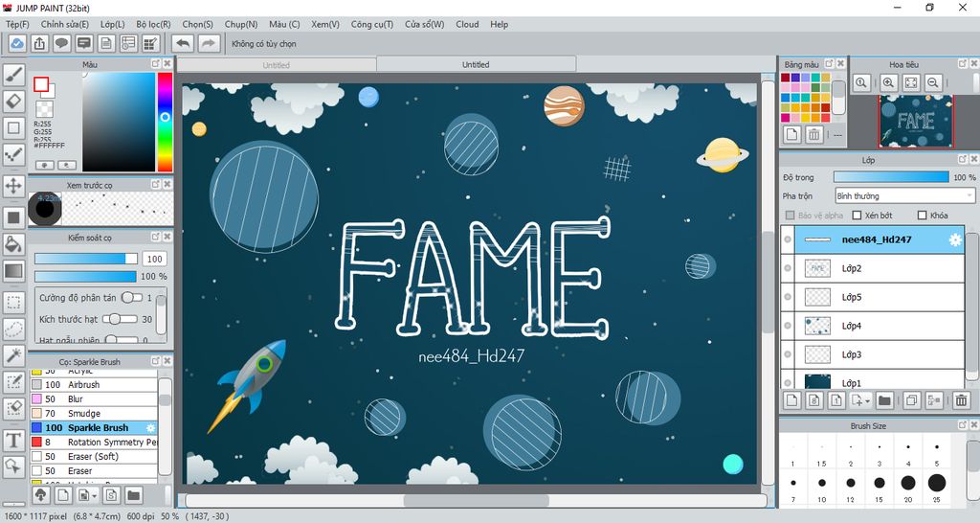This screenshot has height=523, width=980.
Task: Click the export/share toolbar icon
Action: click(39, 44)
